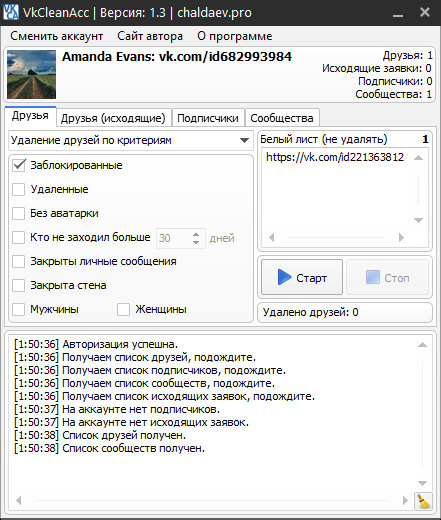The height and width of the screenshot is (520, 441).
Task: Open the Удаление друзей по критериям dropdown
Action: point(131,140)
